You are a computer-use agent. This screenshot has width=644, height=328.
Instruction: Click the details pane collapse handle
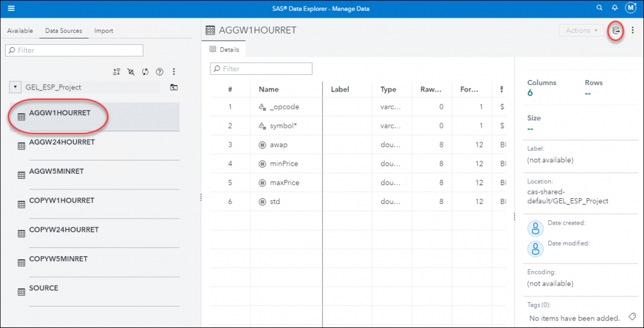[x=514, y=216]
